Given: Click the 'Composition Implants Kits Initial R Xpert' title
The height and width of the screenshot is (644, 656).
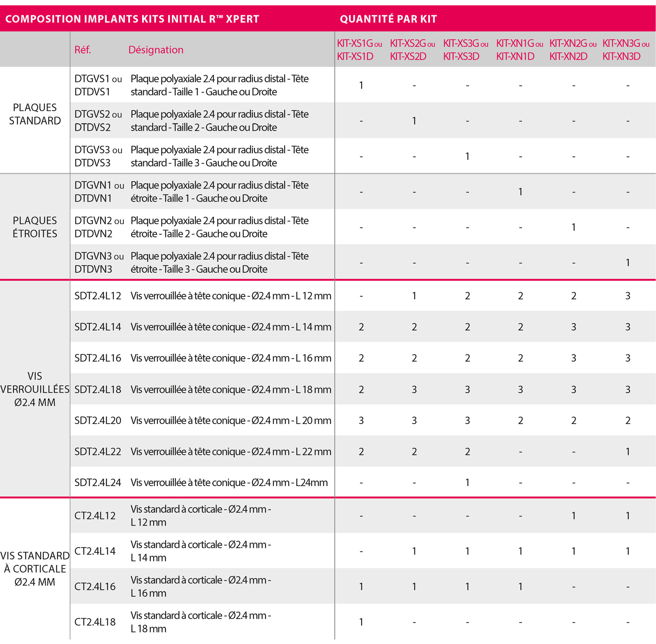Looking at the screenshot, I should point(132,19).
